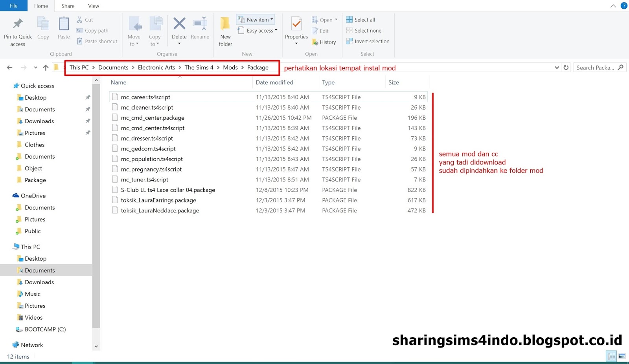Click the Pin to Quick access button
The height and width of the screenshot is (364, 629).
18,32
